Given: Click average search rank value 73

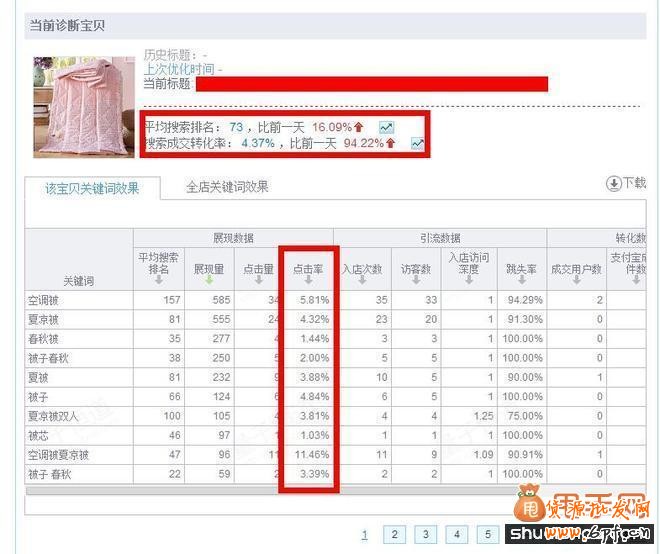Looking at the screenshot, I should click(236, 127).
